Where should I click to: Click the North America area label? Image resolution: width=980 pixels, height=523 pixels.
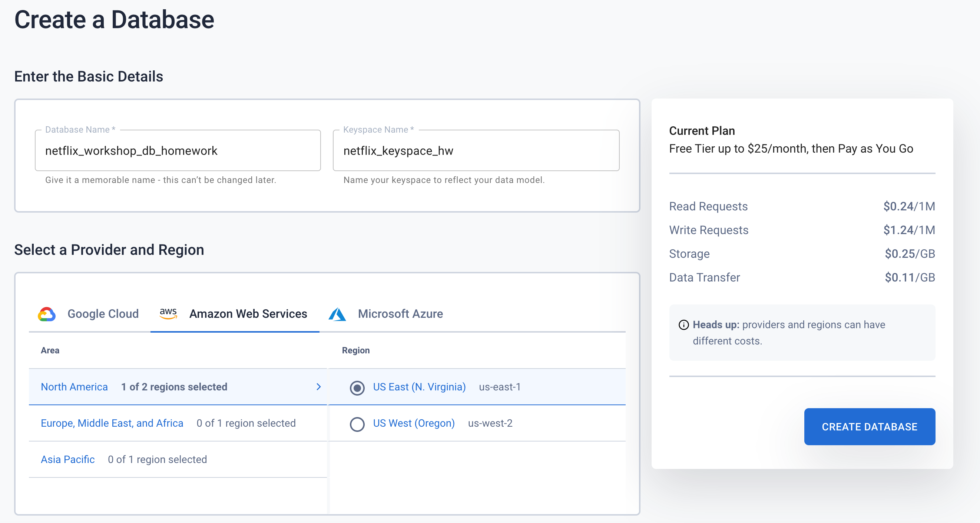[74, 387]
